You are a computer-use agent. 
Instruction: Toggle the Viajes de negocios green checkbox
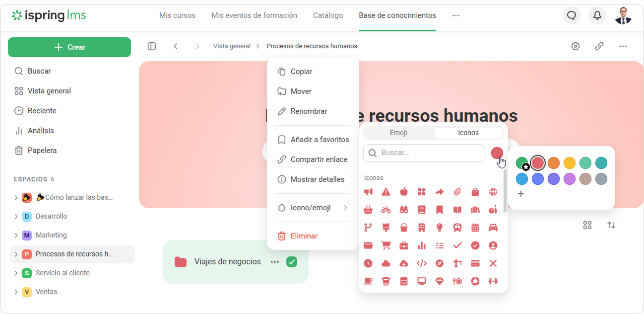(292, 262)
